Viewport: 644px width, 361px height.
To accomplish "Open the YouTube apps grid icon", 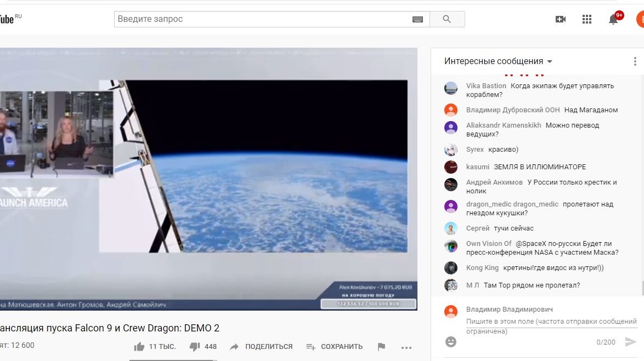I will coord(587,19).
